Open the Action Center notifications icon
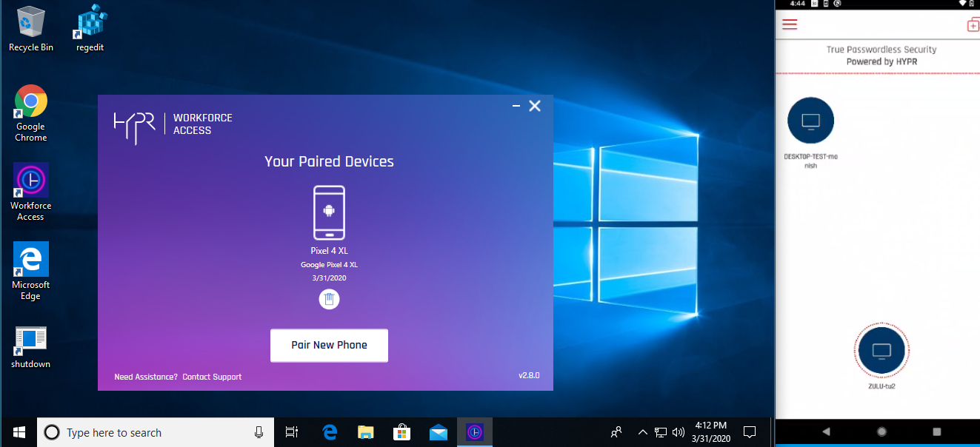980x447 pixels. click(x=750, y=432)
